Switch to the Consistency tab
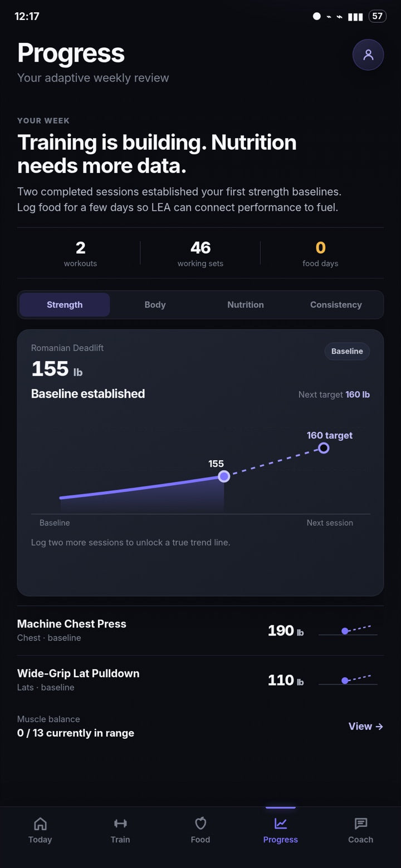The image size is (401, 868). [336, 305]
